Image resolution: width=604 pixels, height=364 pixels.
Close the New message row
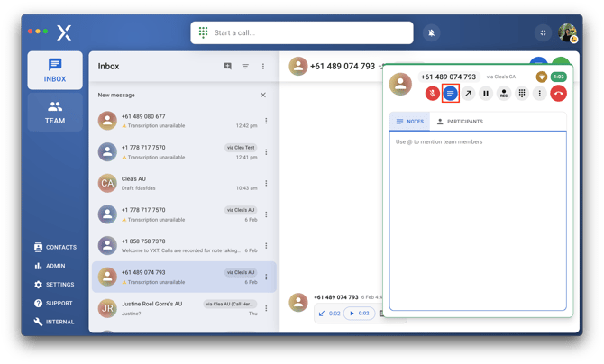click(263, 95)
